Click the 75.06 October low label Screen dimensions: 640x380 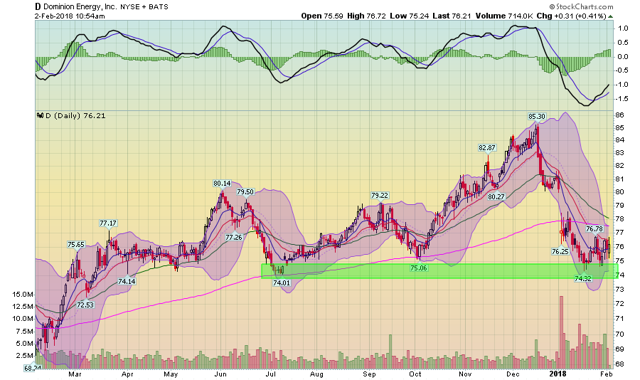tap(418, 268)
